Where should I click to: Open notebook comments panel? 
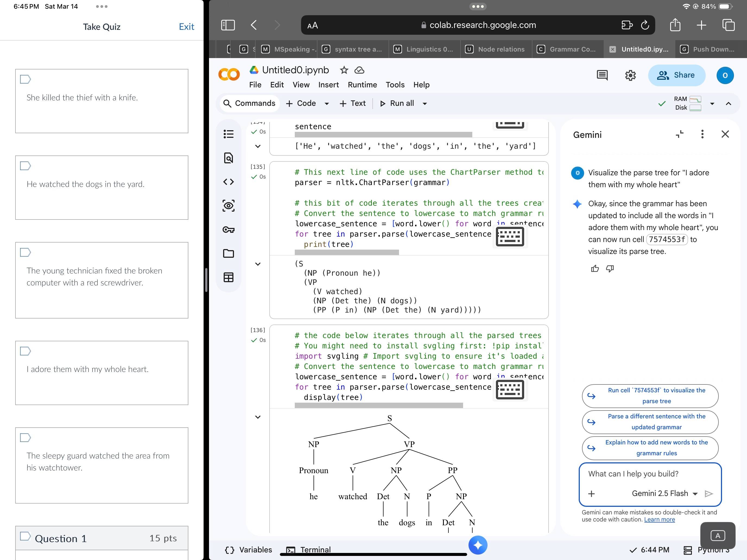coord(602,75)
